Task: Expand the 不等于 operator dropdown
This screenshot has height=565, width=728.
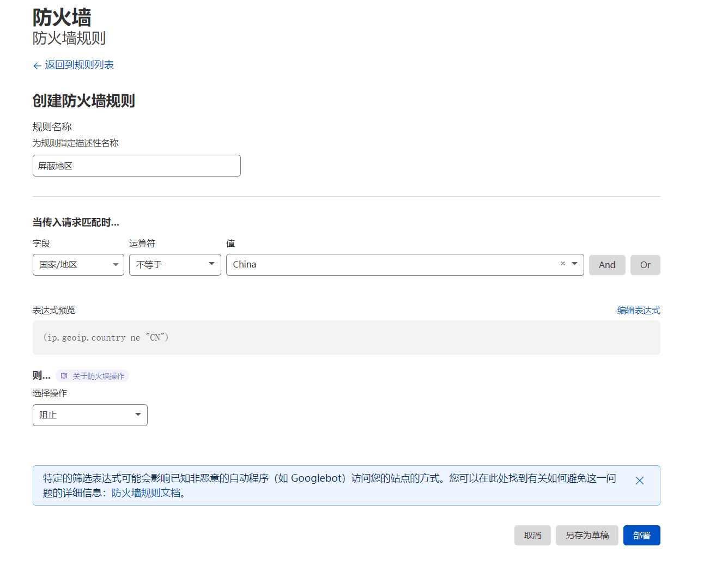Action: point(175,265)
